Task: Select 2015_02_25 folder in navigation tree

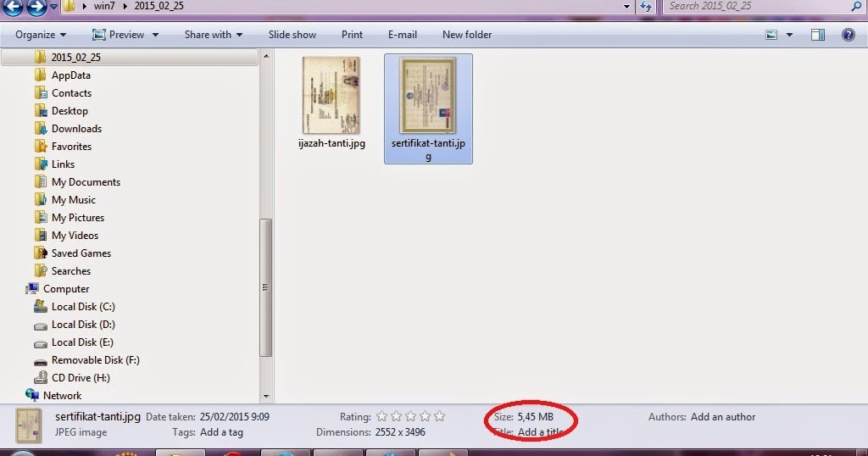Action: pos(130,57)
